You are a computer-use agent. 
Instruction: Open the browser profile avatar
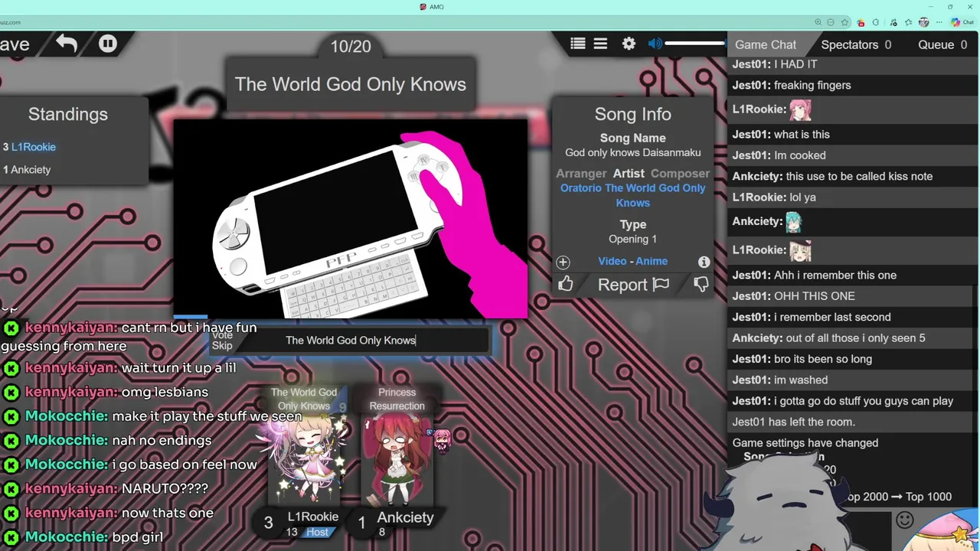[x=923, y=22]
